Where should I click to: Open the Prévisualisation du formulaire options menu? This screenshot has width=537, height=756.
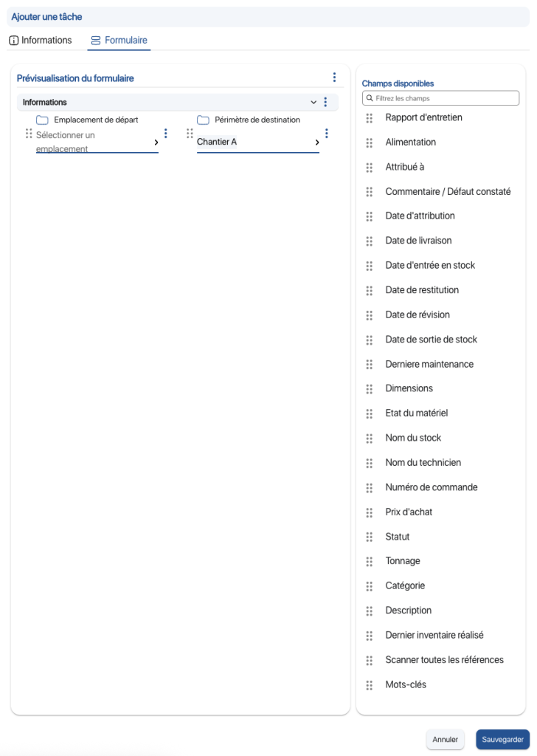point(335,75)
